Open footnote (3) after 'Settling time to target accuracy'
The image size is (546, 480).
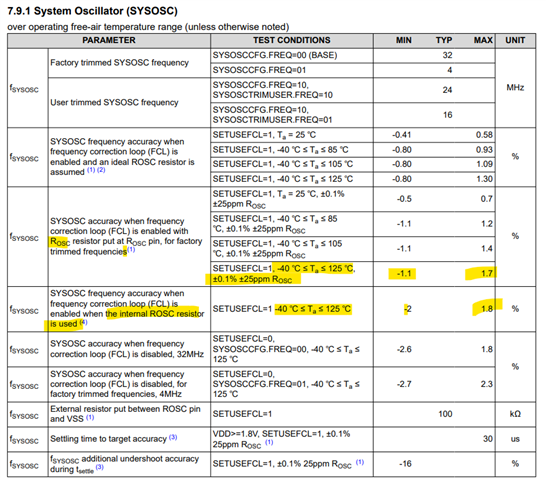173,437
